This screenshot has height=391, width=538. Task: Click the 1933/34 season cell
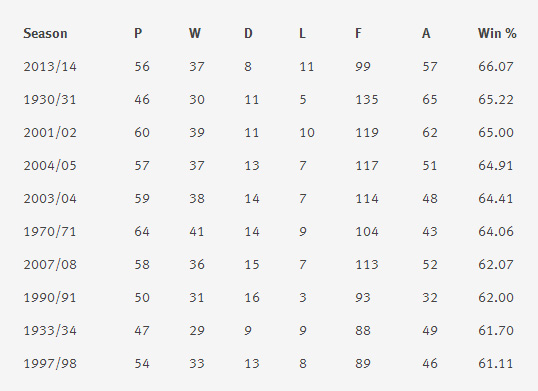tap(50, 331)
